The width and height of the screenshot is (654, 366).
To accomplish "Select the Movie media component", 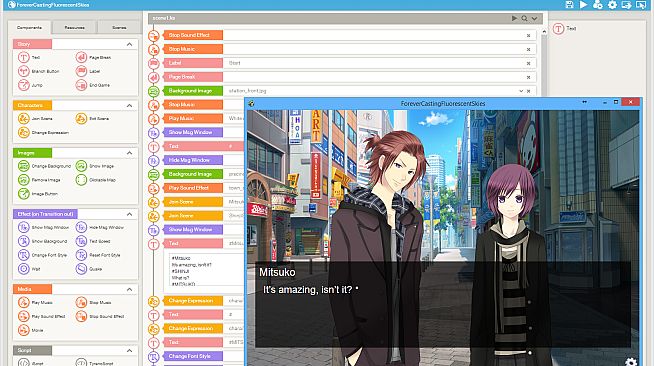I will point(31,330).
